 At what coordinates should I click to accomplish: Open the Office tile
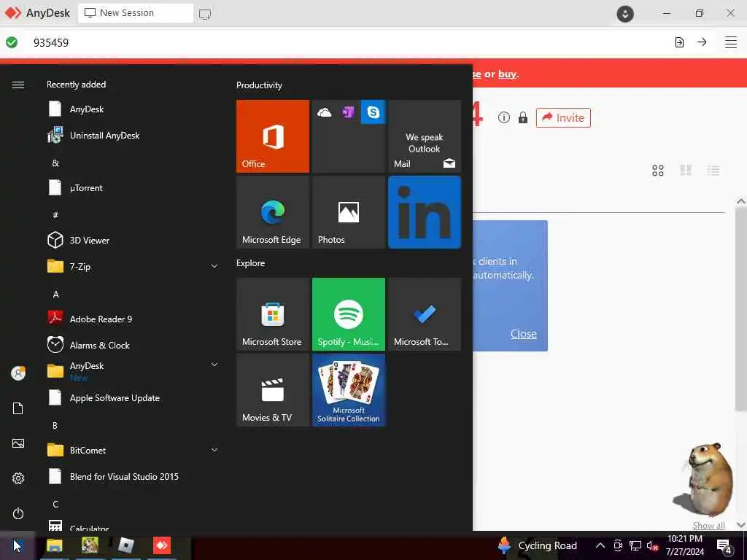coord(273,136)
